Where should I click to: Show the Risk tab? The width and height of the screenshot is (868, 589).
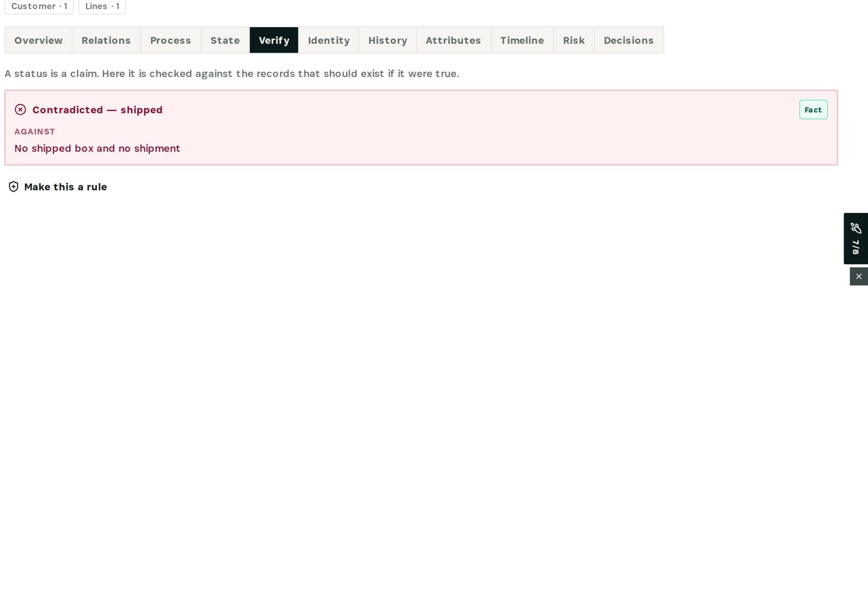(574, 40)
